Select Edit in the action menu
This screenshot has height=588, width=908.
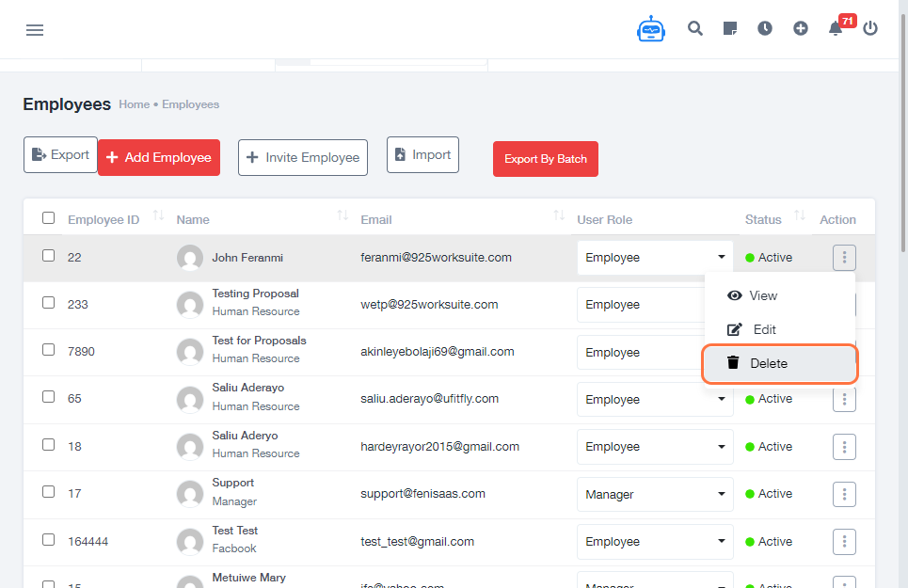(764, 329)
